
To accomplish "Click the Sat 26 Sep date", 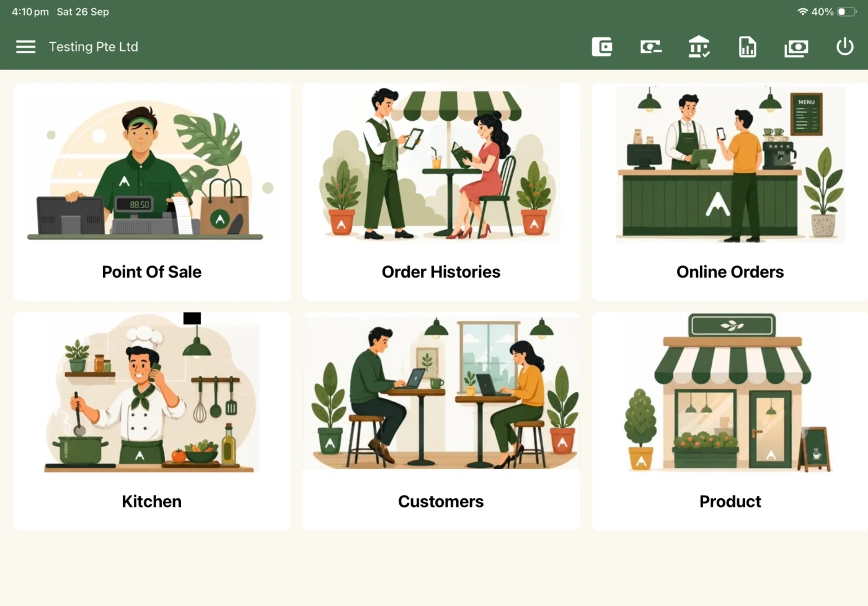I will 82,12.
